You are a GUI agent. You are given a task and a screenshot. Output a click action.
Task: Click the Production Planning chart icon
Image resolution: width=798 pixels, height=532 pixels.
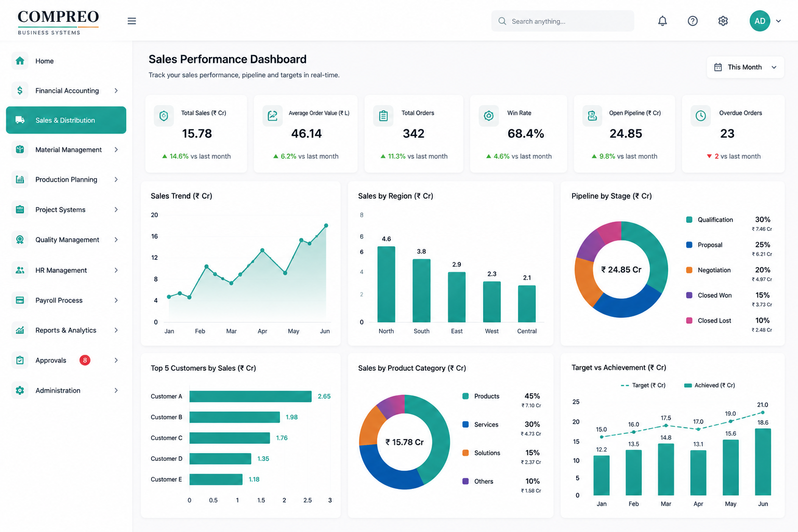[20, 179]
